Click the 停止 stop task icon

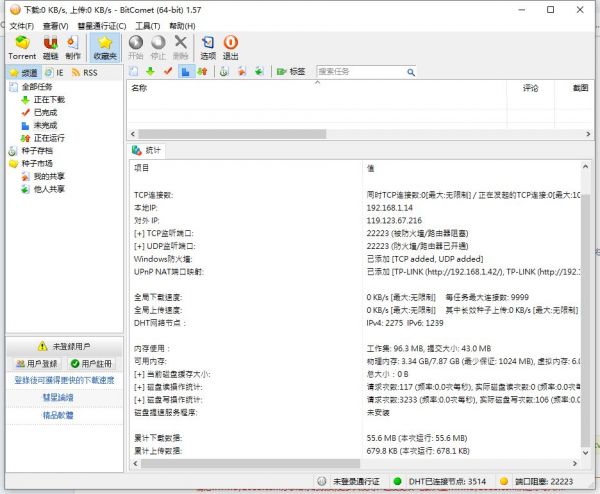(x=158, y=47)
